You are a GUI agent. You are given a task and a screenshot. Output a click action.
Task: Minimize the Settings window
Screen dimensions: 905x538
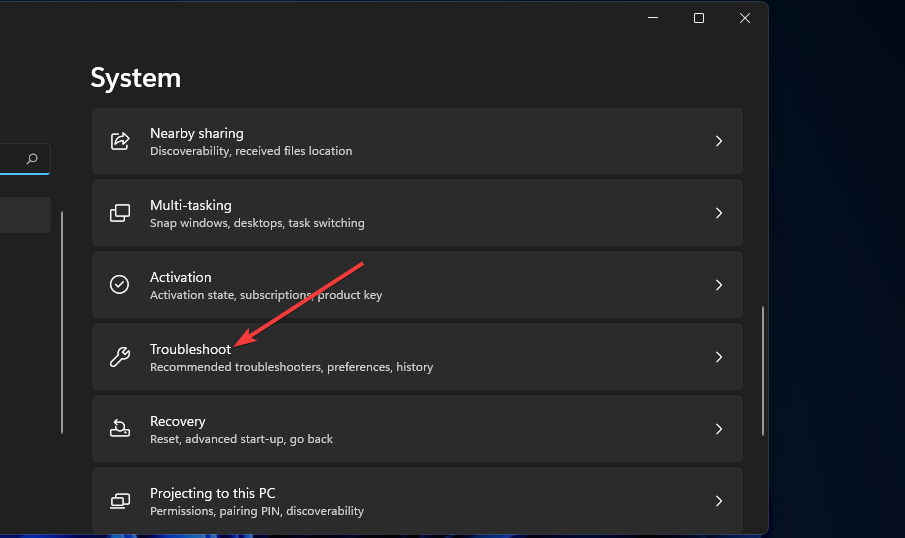pos(653,18)
